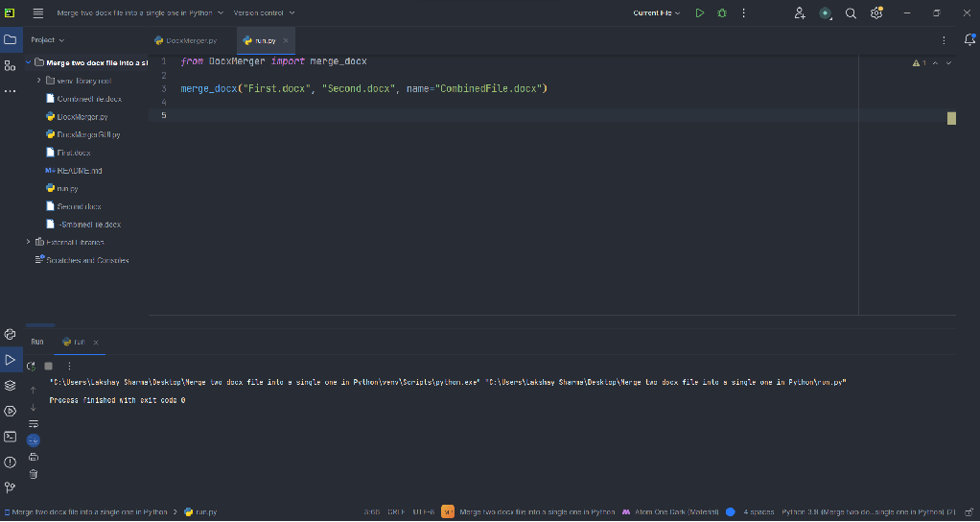This screenshot has height=522, width=980.
Task: Start debugging with the bug icon
Action: 722,12
